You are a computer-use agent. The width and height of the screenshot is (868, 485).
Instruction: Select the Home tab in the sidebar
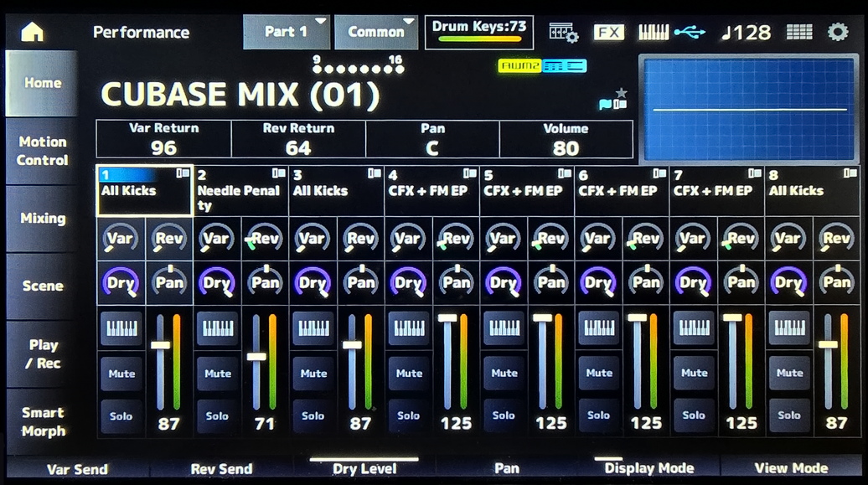coord(42,83)
